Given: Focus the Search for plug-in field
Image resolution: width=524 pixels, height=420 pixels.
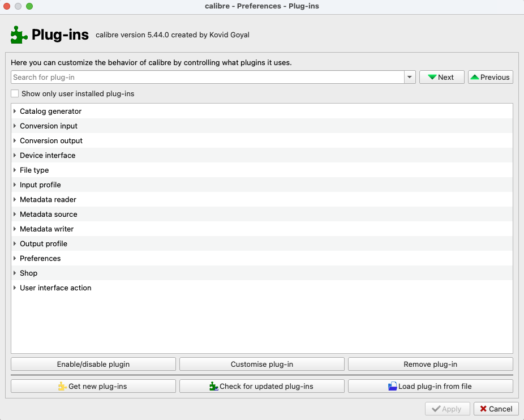Looking at the screenshot, I should 207,77.
